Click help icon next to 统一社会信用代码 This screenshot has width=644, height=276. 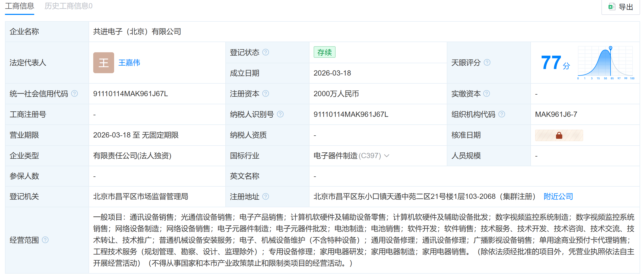74,94
